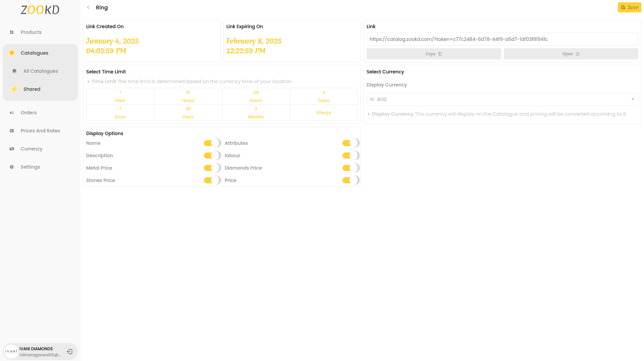Click the back chevron beside Ring

point(88,7)
